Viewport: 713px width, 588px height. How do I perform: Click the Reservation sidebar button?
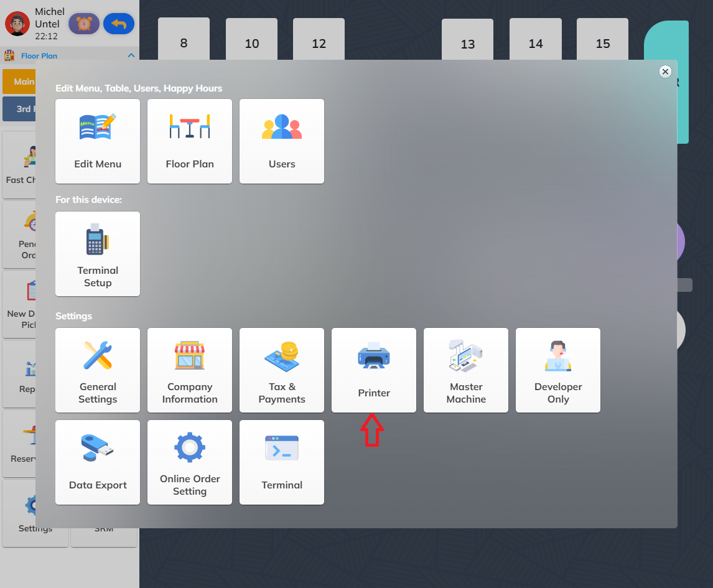coord(19,444)
